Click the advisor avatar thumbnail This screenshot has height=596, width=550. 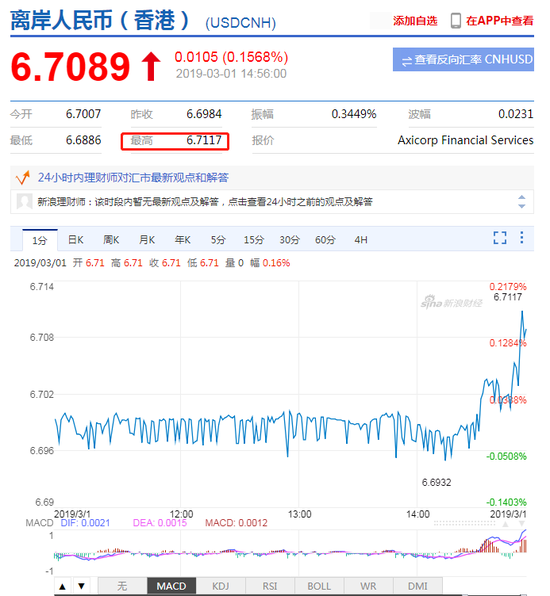[24, 201]
